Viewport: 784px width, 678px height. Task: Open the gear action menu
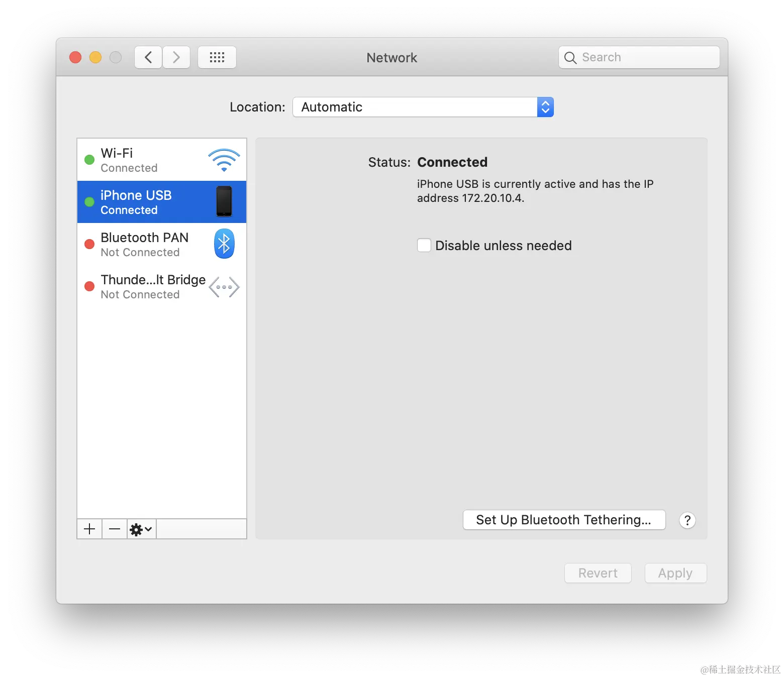coord(141,529)
